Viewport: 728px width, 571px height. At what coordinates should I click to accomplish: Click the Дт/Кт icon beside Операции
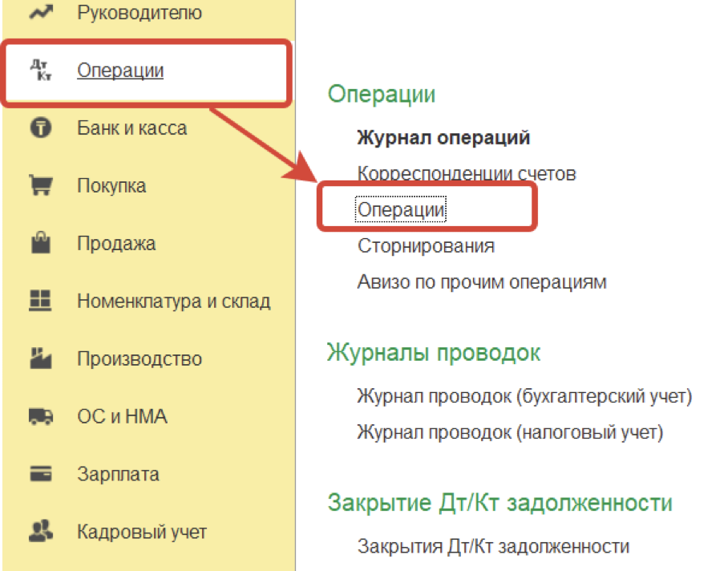click(40, 71)
